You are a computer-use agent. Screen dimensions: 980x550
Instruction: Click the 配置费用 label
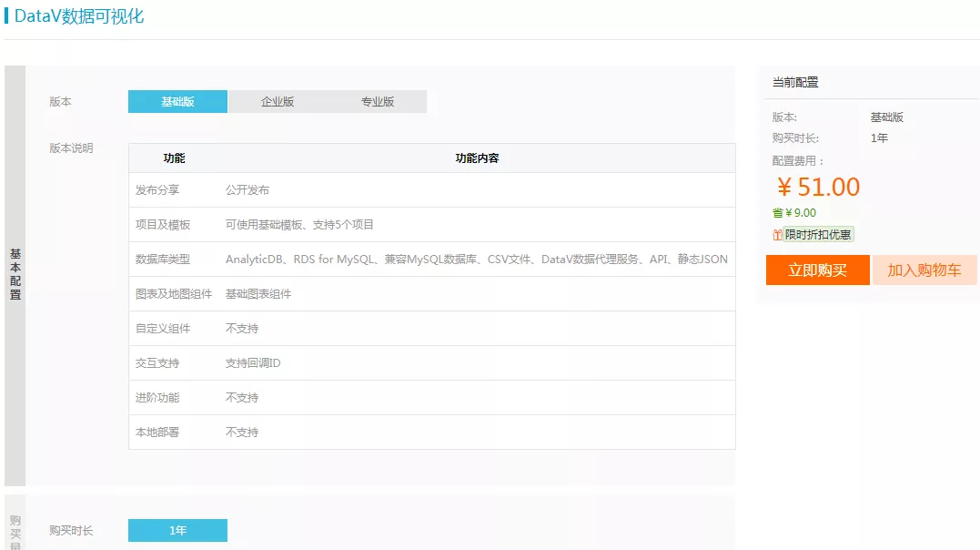[x=797, y=161]
